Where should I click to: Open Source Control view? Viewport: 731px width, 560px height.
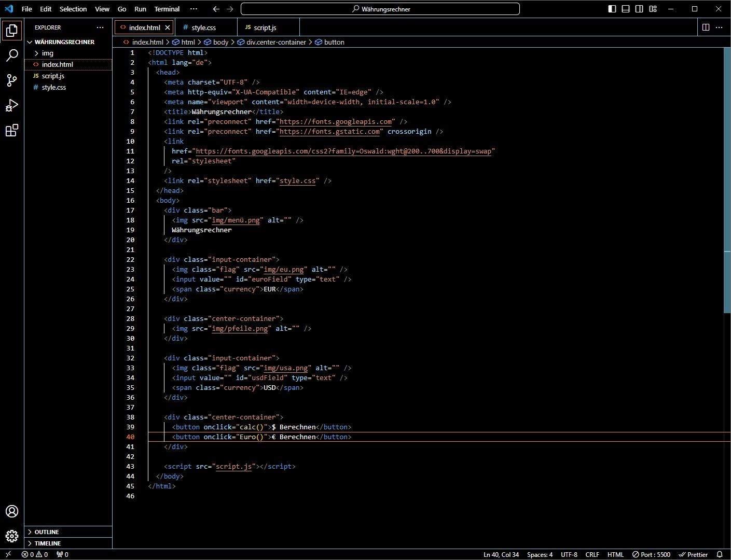[12, 80]
